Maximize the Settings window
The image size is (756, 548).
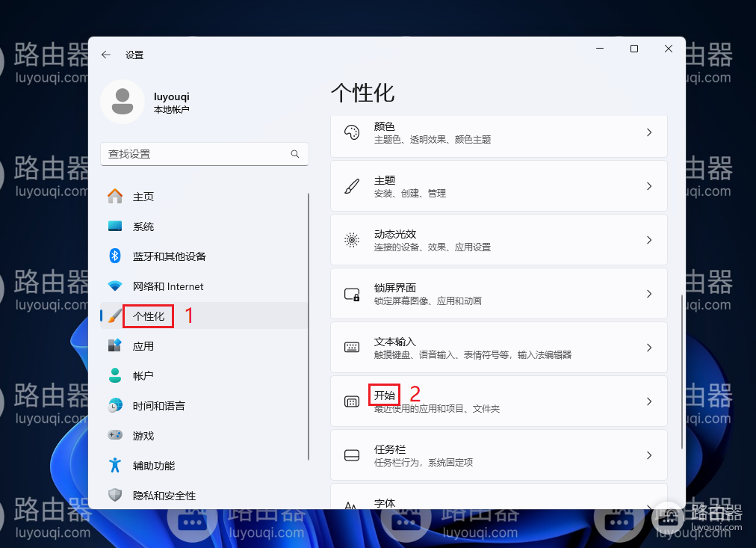634,49
